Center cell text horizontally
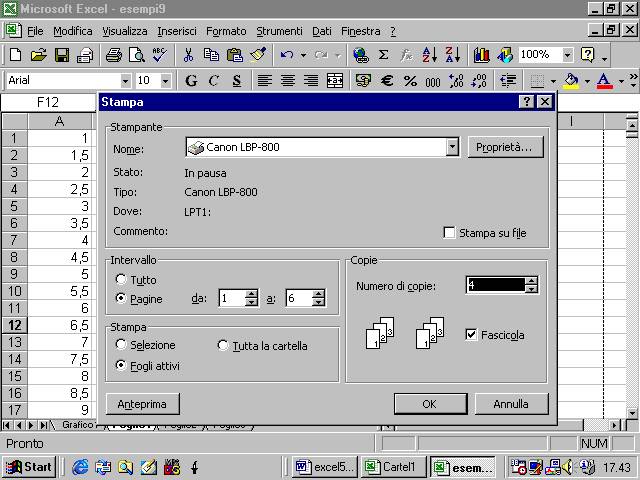Viewport: 640px width, 480px height. pyautogui.click(x=288, y=81)
